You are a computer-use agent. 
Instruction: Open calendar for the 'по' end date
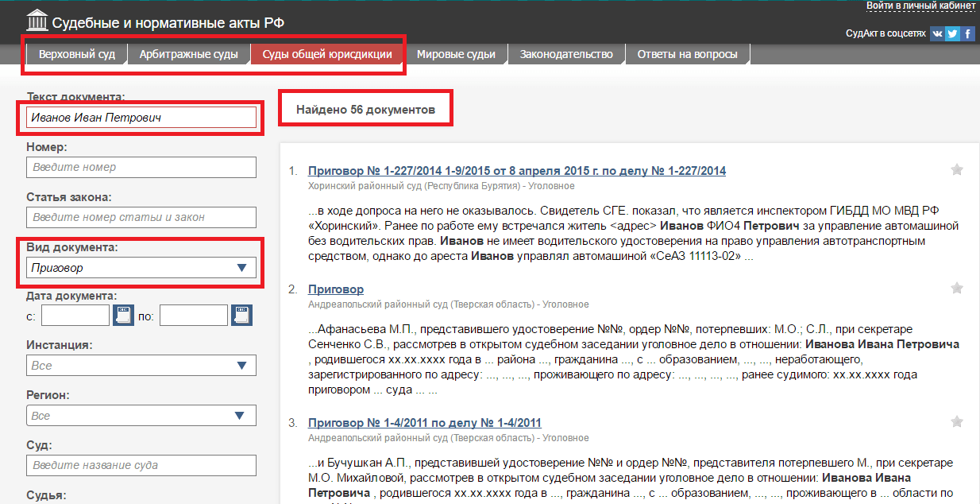pyautogui.click(x=241, y=316)
